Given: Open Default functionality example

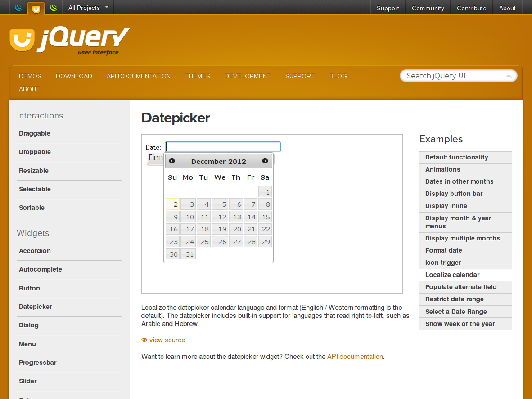Looking at the screenshot, I should [465, 157].
